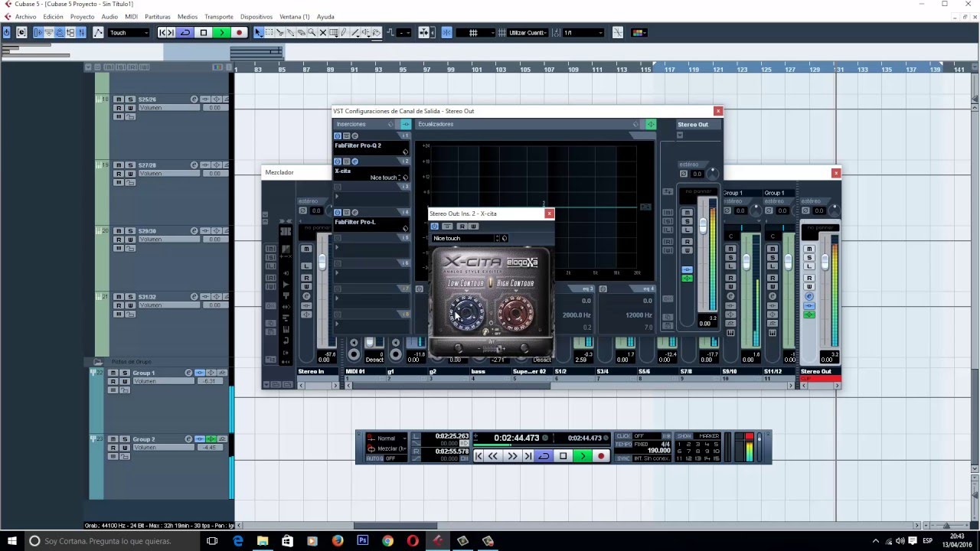Viewport: 980px width, 551px height.
Task: Open the Normal record mode dropdown
Action: pyautogui.click(x=386, y=438)
